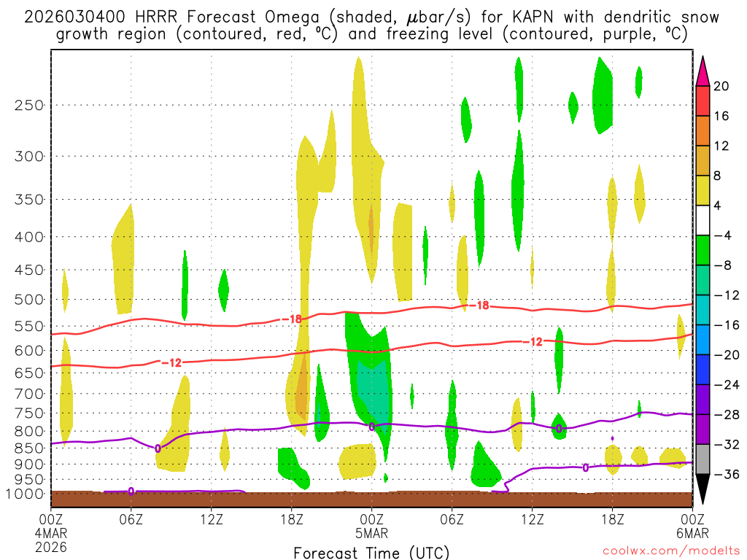Click the black bottom arrow of colorbar
This screenshot has width=747, height=560.
coord(703,489)
